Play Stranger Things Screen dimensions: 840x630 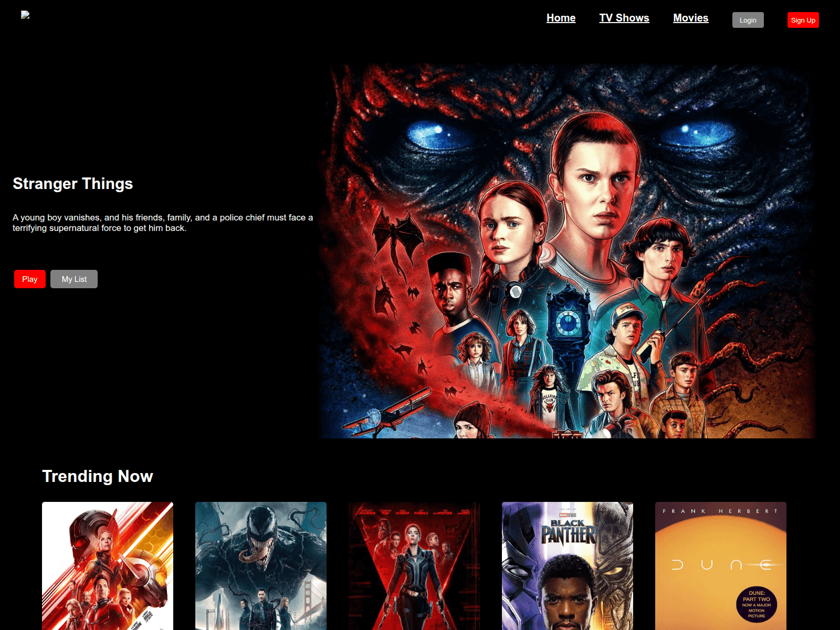pyautogui.click(x=30, y=279)
